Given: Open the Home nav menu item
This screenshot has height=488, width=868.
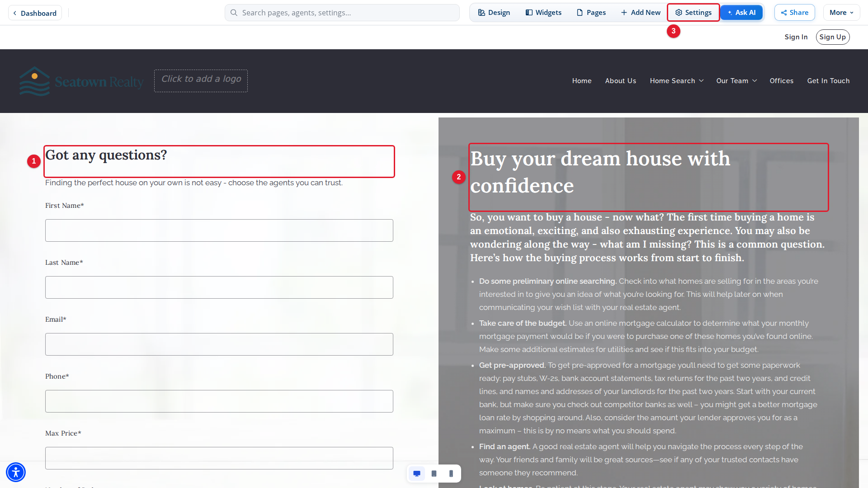Looking at the screenshot, I should coord(582,81).
